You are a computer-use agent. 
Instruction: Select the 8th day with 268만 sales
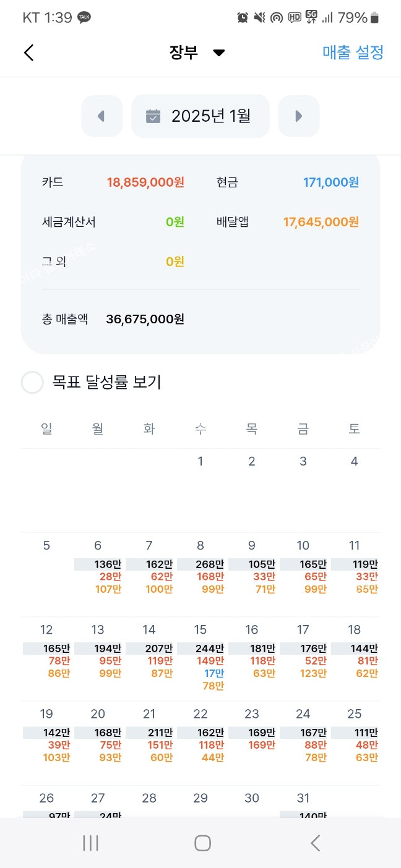coord(201,569)
